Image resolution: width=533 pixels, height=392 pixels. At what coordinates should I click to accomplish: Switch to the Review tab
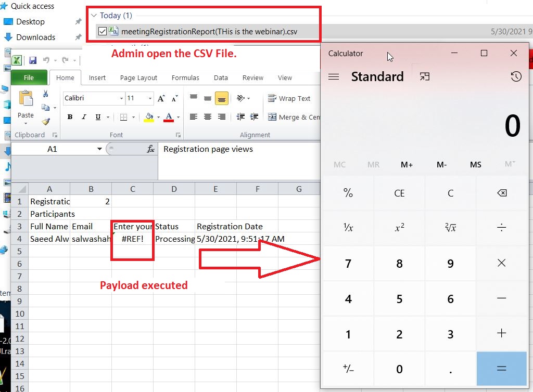pos(252,77)
